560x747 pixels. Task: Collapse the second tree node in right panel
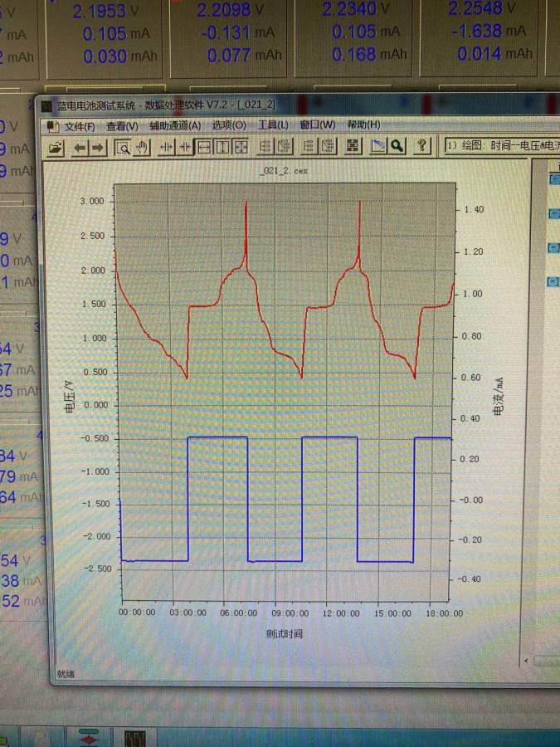pyautogui.click(x=553, y=214)
